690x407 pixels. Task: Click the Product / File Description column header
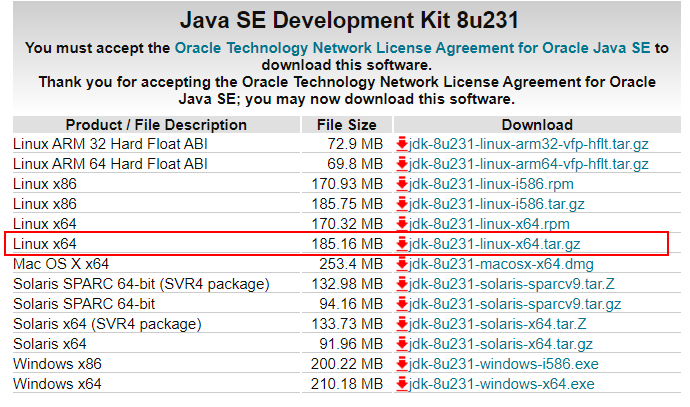tap(156, 125)
